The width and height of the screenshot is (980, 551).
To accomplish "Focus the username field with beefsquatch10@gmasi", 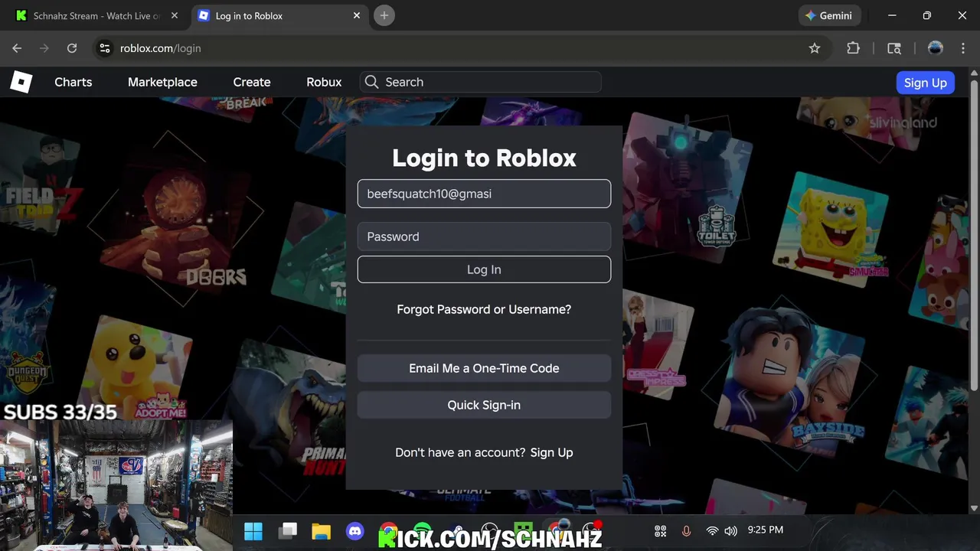I will (484, 194).
